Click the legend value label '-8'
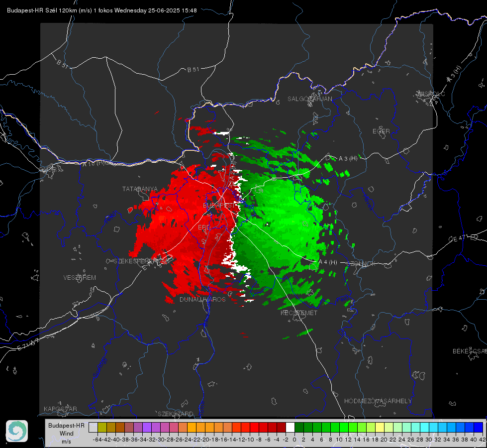This screenshot has width=487, height=448. pyautogui.click(x=259, y=440)
